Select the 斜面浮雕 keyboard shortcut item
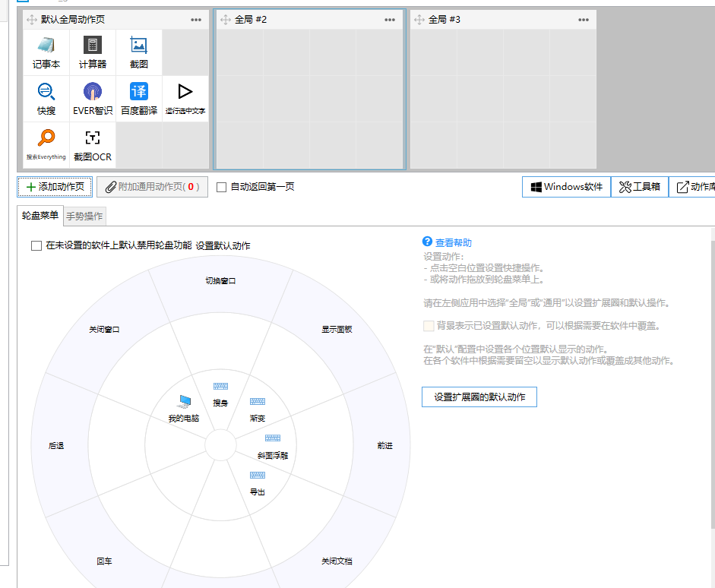This screenshot has height=588, width=715. coord(273,447)
